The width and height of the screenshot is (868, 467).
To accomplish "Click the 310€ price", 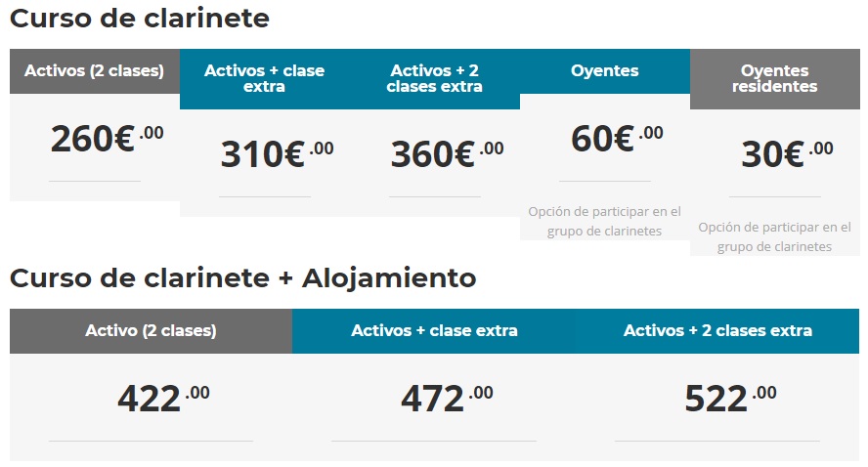I will pyautogui.click(x=276, y=154).
